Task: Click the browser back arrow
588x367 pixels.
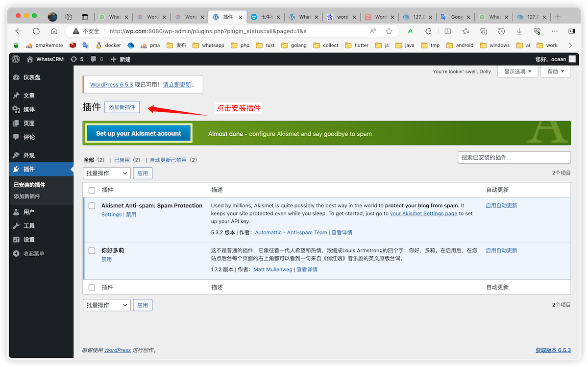Action: coord(19,31)
